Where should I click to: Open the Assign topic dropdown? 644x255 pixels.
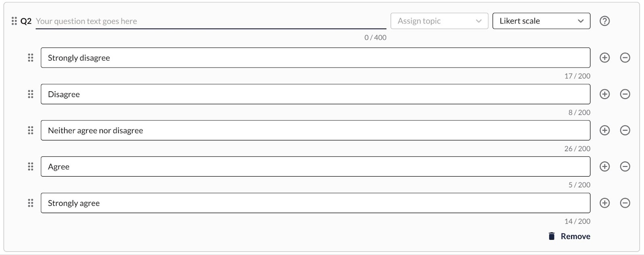(x=439, y=21)
